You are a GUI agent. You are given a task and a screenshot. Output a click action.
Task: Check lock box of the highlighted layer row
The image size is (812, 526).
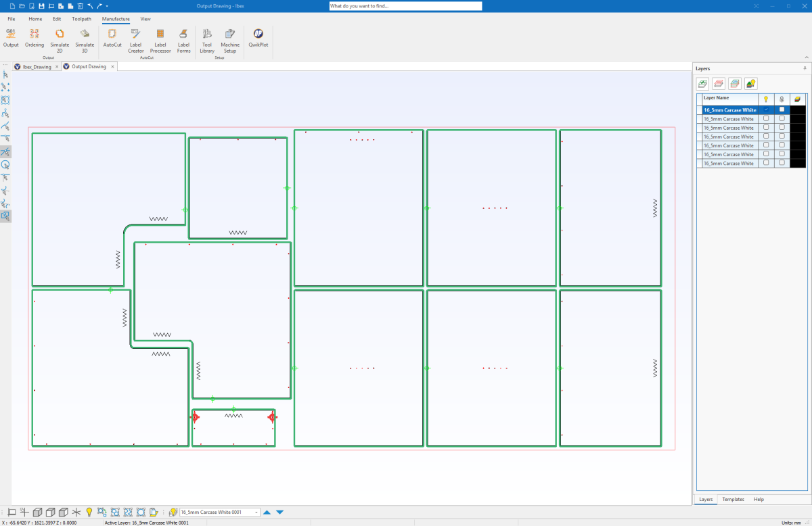pyautogui.click(x=782, y=110)
